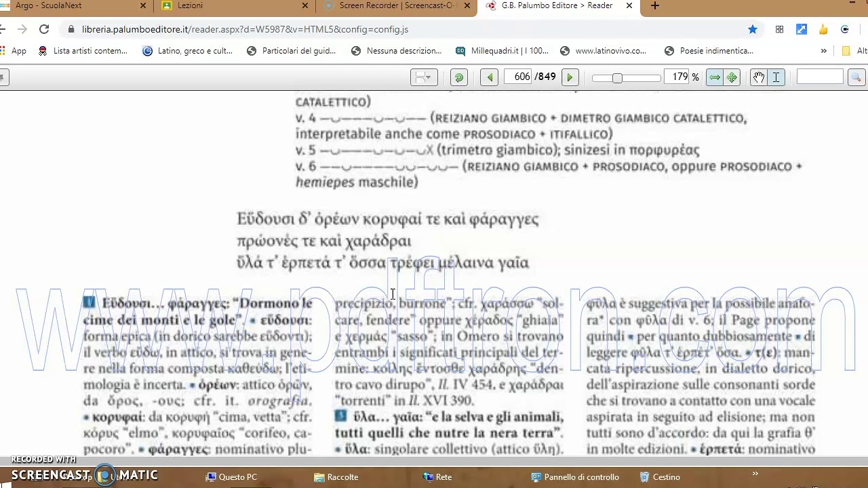868x488 pixels.
Task: Close the Lezioni tab
Action: 305,5
